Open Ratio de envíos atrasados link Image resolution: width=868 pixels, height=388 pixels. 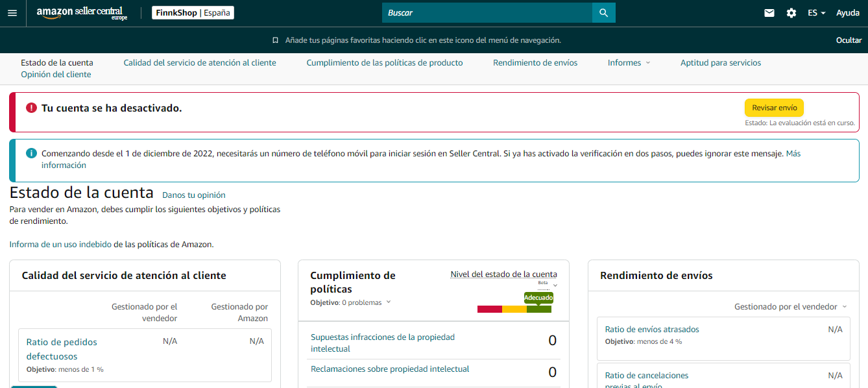click(x=652, y=330)
